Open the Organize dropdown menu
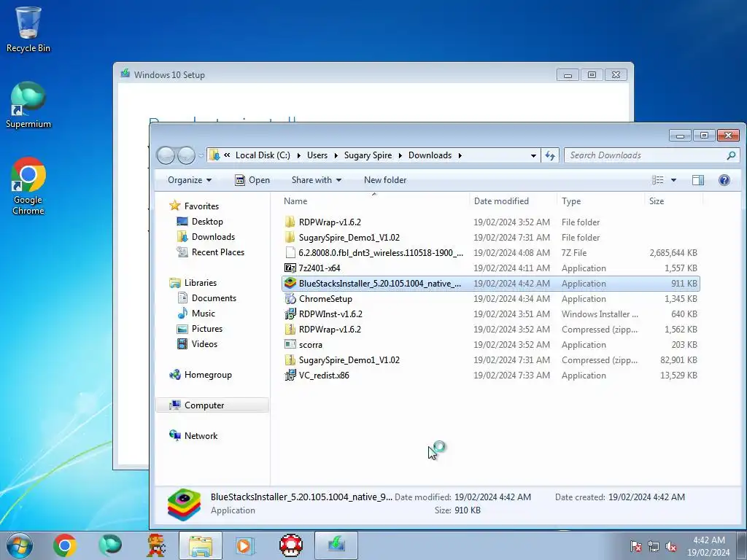 coord(189,180)
